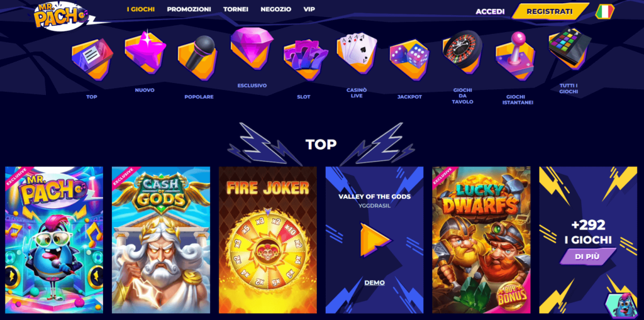Choose the ESCLUSIVO pink diamond icon
Image resolution: width=644 pixels, height=320 pixels.
[252, 48]
